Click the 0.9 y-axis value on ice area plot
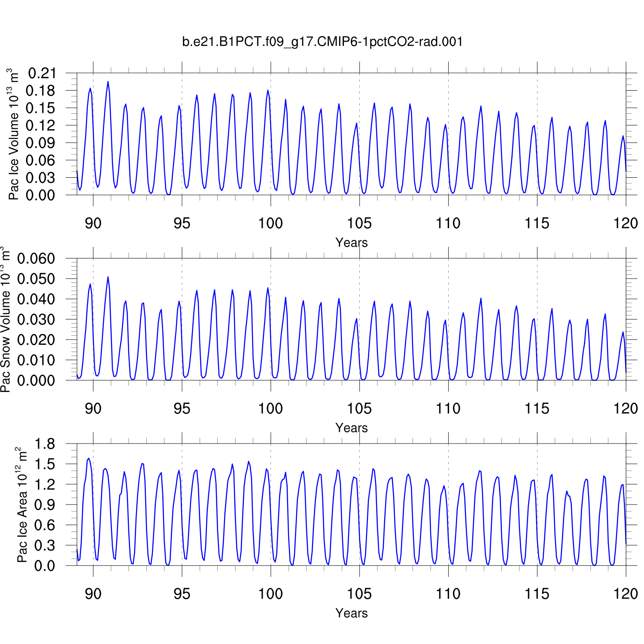Viewport: 644px width, 644px height. pyautogui.click(x=45, y=505)
